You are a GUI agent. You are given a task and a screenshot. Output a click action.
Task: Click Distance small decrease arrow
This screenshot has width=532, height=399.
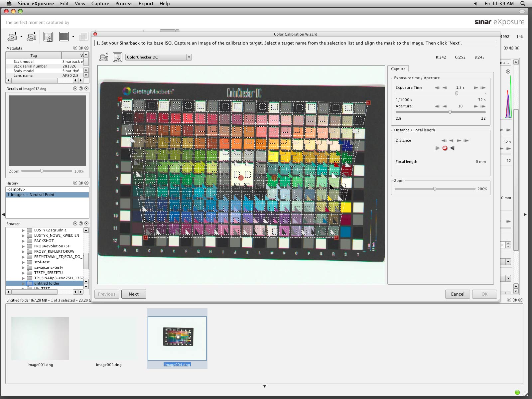(x=451, y=140)
